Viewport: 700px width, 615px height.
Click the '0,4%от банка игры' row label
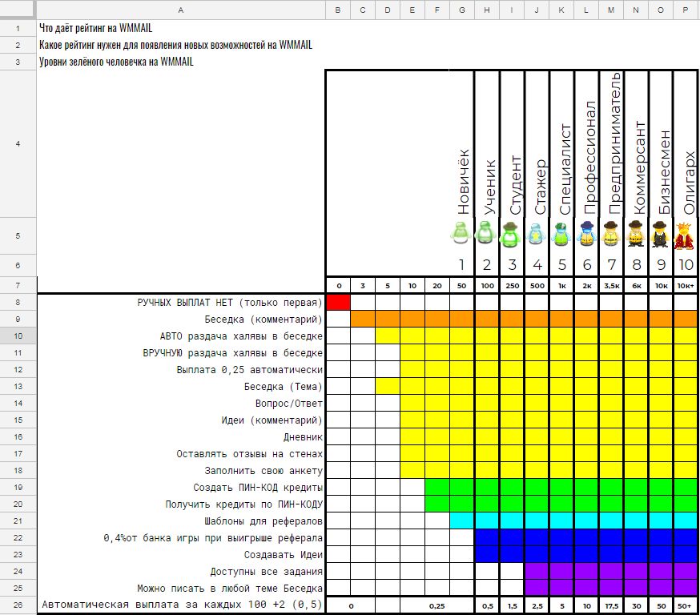pyautogui.click(x=213, y=538)
